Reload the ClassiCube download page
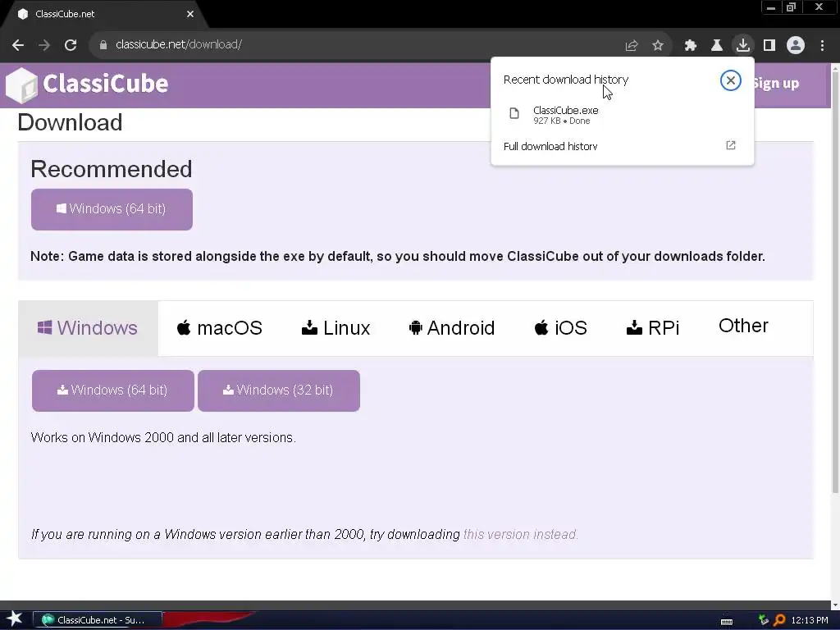The width and height of the screenshot is (840, 630). 71,45
